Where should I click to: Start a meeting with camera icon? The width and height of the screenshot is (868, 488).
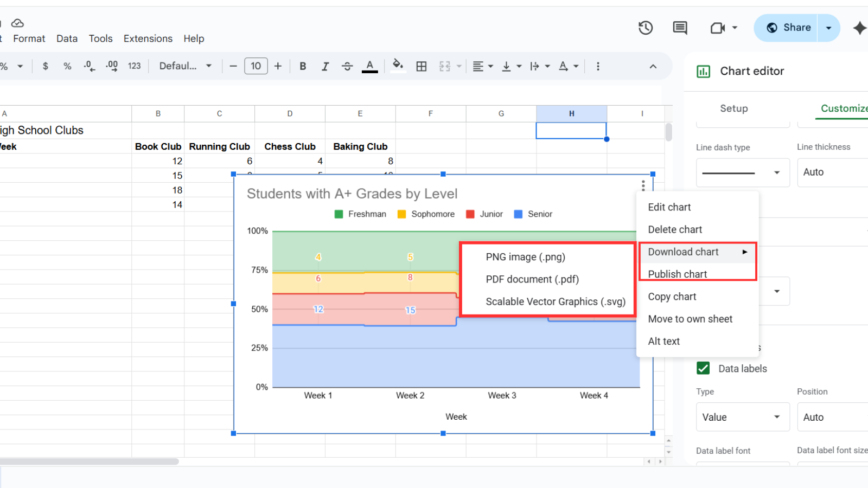tap(718, 28)
